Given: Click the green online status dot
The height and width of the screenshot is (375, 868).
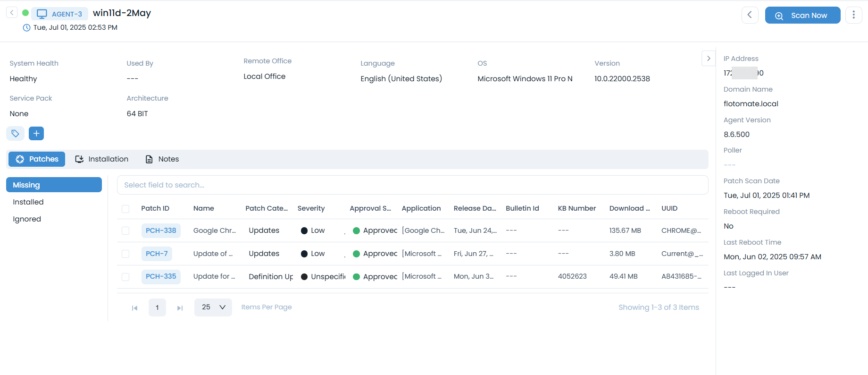Looking at the screenshot, I should point(25,13).
